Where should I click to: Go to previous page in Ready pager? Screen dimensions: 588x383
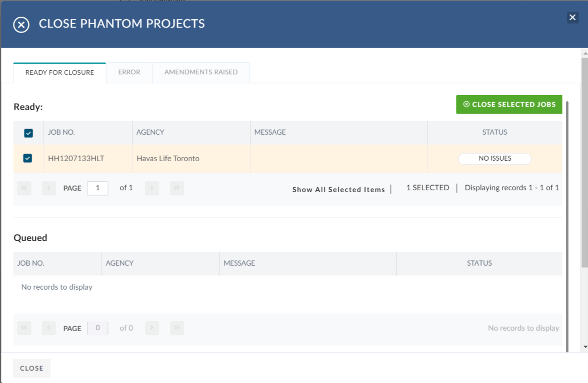49,188
